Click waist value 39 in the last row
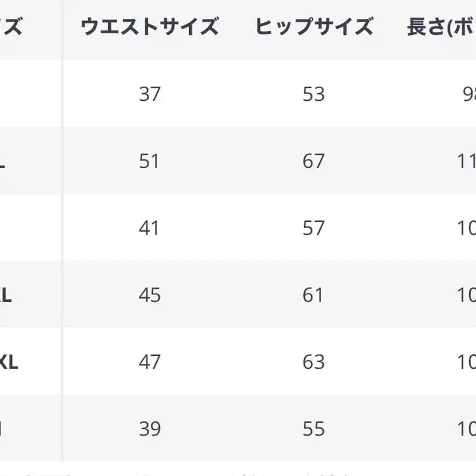476x476 pixels. point(149,429)
